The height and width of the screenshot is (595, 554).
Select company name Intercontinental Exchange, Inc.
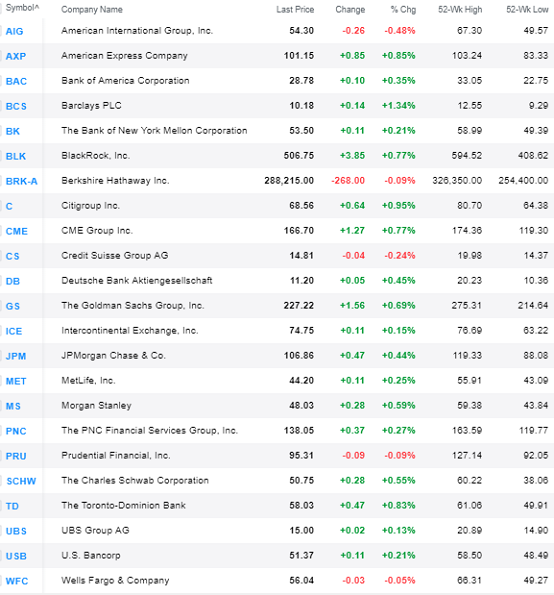130,331
